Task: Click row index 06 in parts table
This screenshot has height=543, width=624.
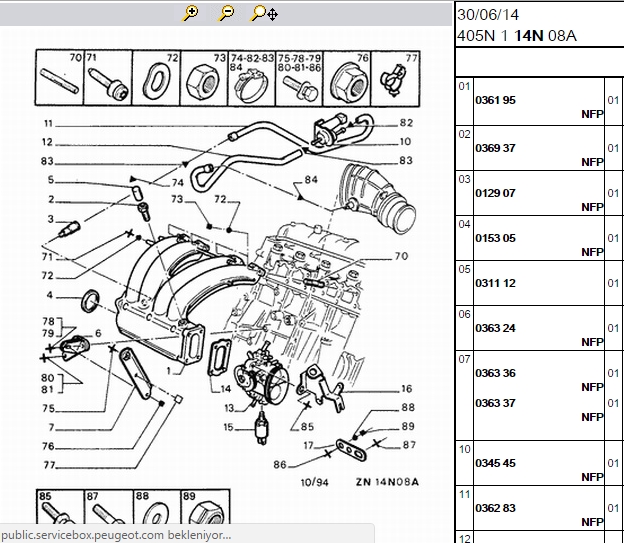Action: [x=464, y=314]
